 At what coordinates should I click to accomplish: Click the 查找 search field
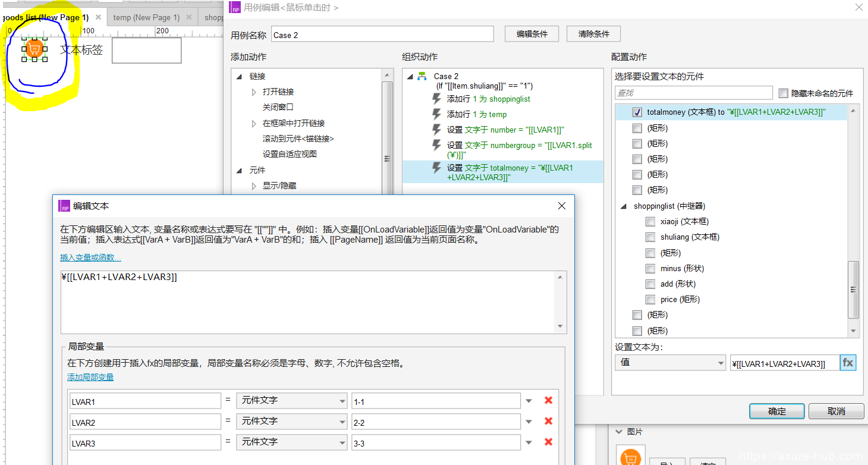click(x=693, y=93)
